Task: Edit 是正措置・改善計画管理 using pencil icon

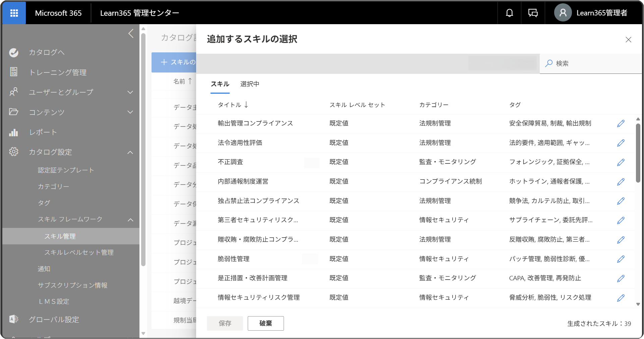Action: point(621,279)
